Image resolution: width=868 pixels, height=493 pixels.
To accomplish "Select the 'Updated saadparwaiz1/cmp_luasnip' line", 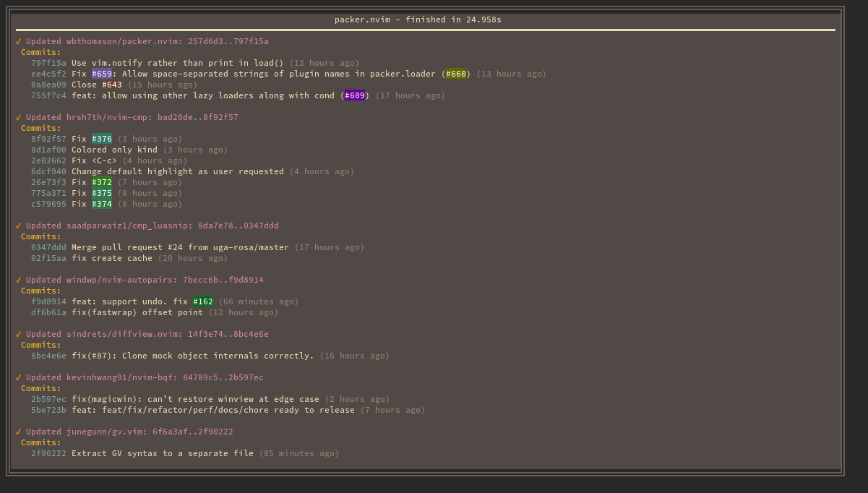I will (152, 226).
